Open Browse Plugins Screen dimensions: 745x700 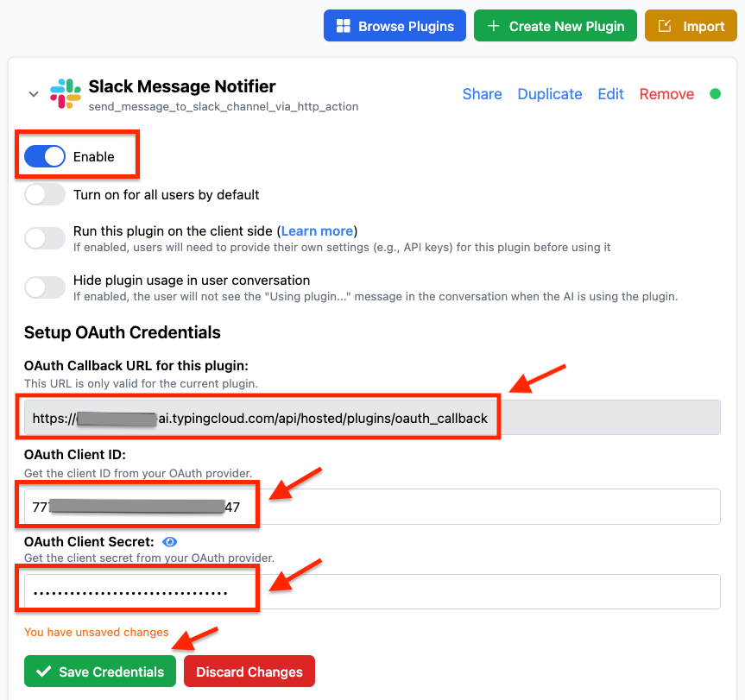395,26
